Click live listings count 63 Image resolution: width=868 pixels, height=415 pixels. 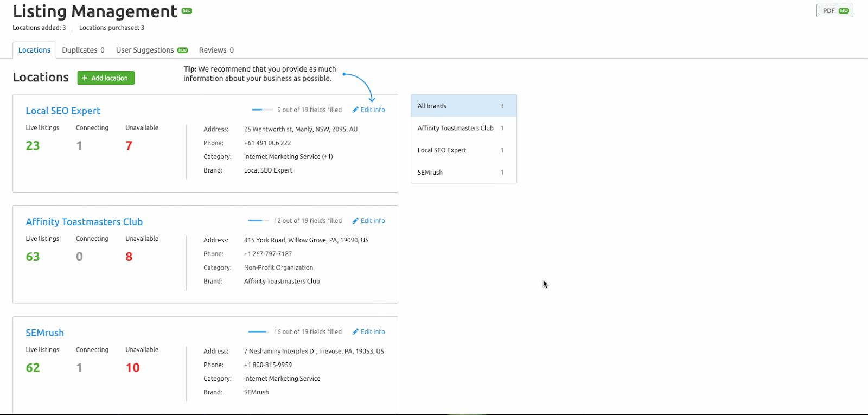[x=33, y=257]
